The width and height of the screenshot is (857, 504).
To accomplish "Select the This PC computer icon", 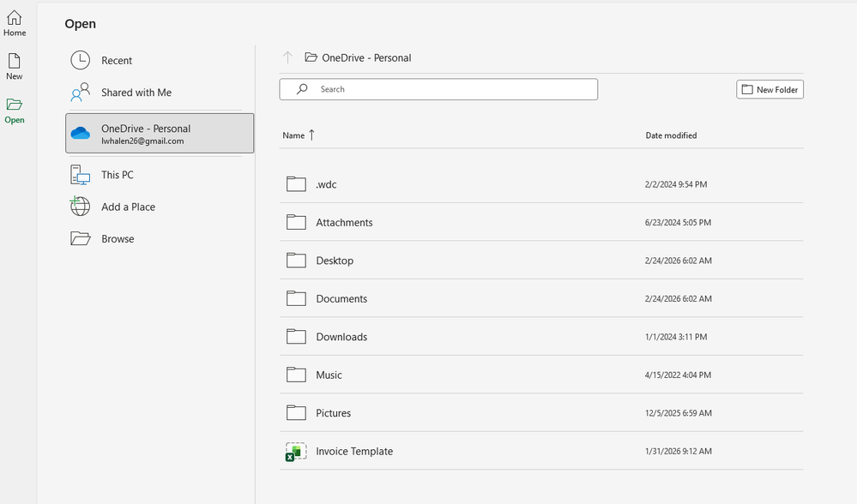I will click(x=80, y=175).
